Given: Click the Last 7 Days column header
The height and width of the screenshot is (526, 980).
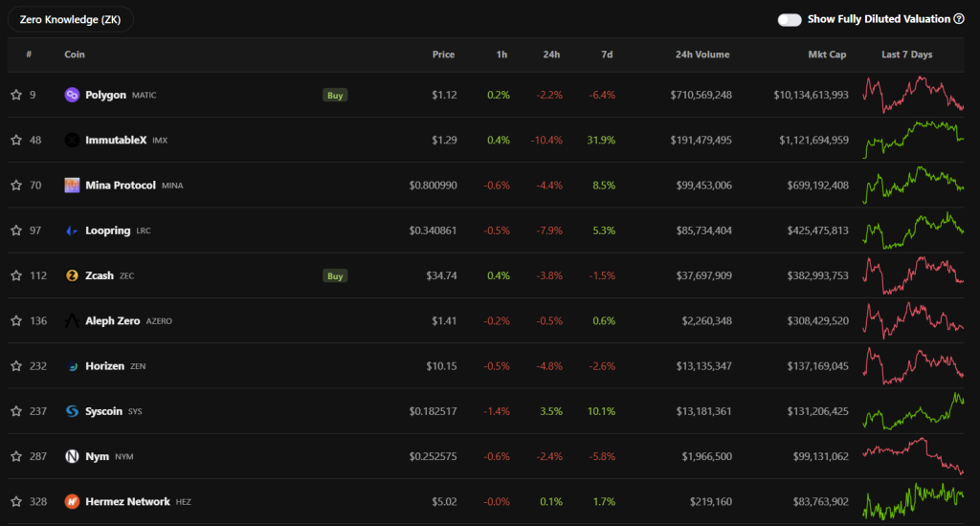Looking at the screenshot, I should pyautogui.click(x=907, y=55).
